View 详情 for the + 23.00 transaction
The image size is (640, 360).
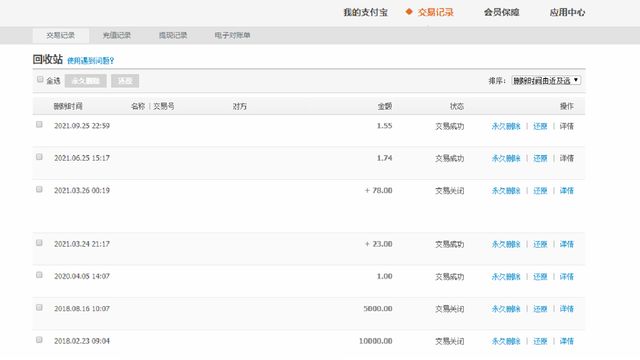tap(567, 244)
